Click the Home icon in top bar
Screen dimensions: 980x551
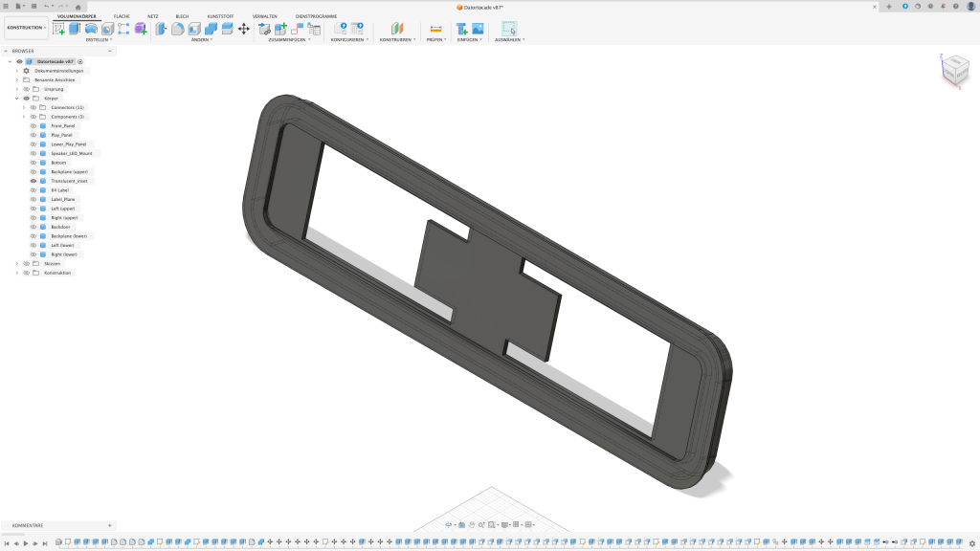pyautogui.click(x=78, y=7)
